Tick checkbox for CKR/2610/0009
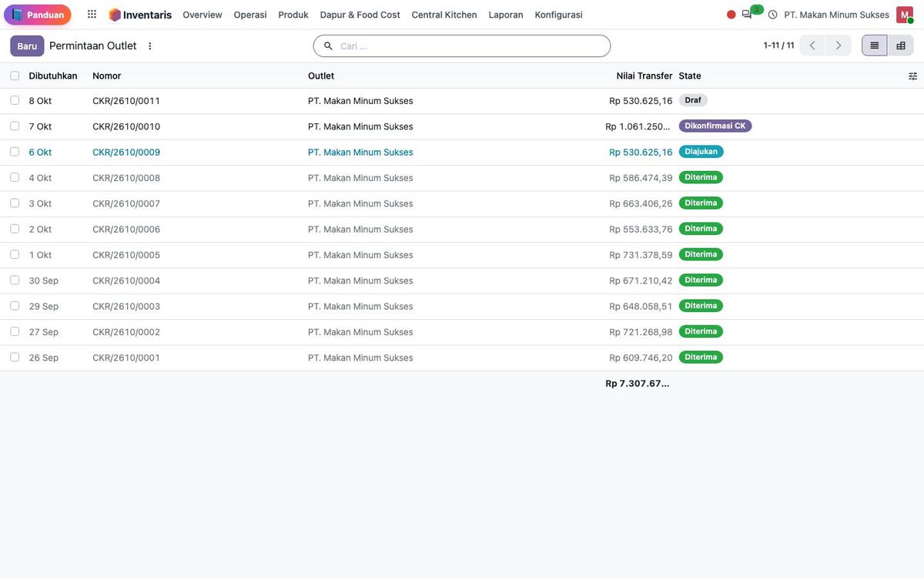Viewport: 924px width, 578px height. click(15, 152)
